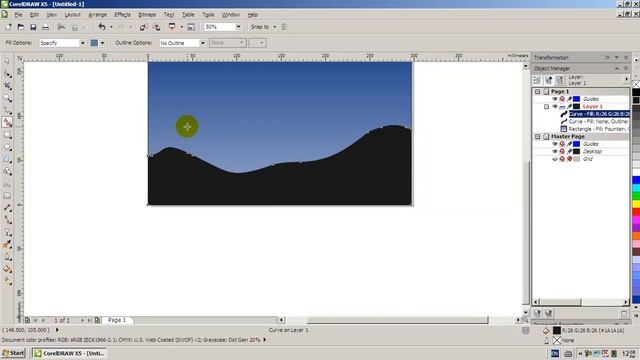640x360 pixels.
Task: Select the Shape edit tool
Action: point(7,73)
